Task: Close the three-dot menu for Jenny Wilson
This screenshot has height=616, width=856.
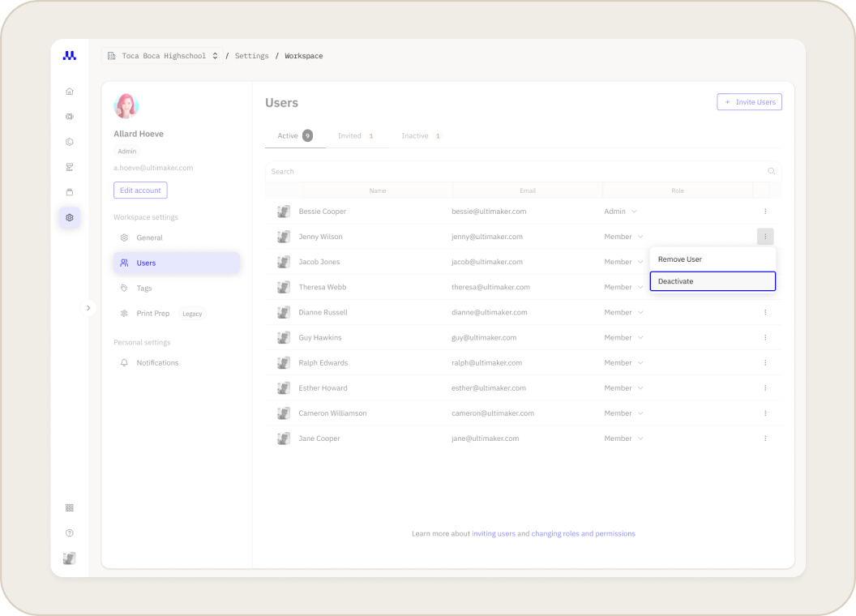Action: tap(765, 237)
